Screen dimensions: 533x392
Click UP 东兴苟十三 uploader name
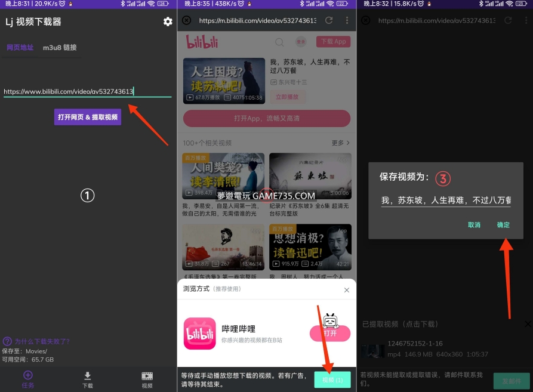[x=289, y=82]
